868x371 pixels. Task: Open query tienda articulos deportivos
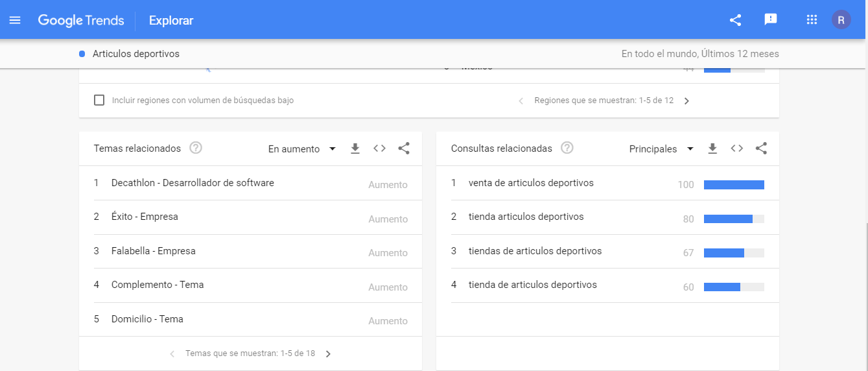[x=526, y=217]
